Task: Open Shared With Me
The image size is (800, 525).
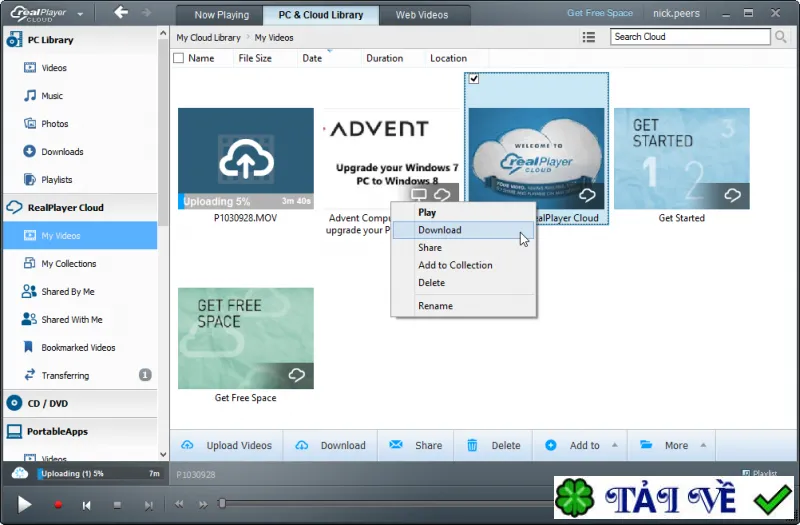Action: coord(80,320)
